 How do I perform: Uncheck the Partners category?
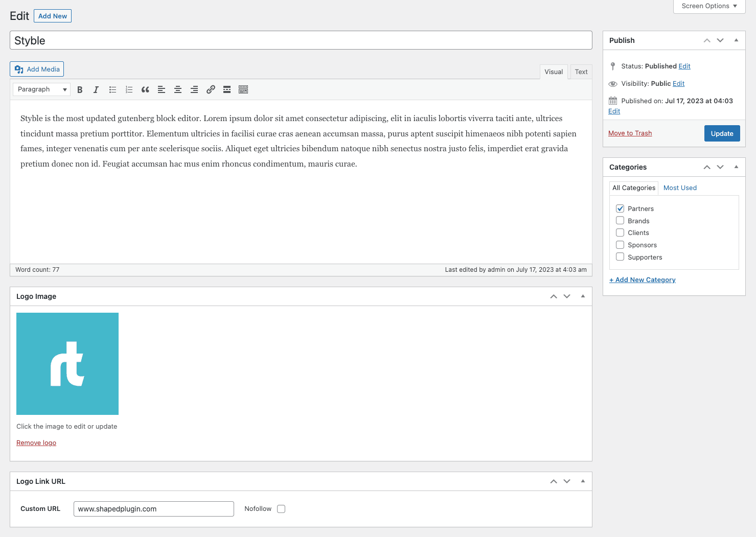(620, 208)
